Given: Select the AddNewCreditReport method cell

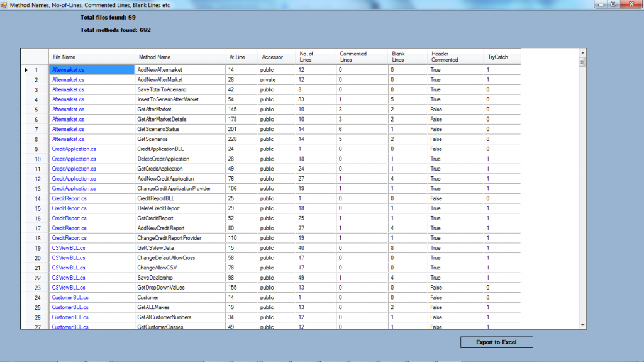Looking at the screenshot, I should (180, 229).
